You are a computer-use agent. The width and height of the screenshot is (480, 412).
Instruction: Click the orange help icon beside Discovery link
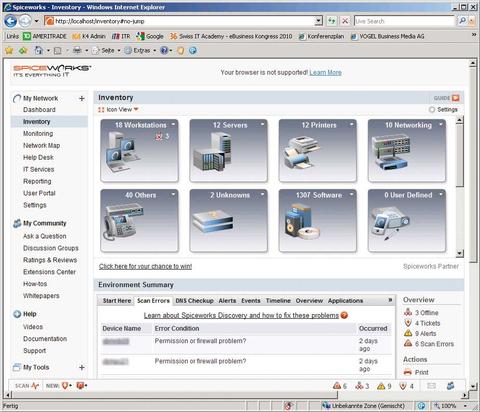point(344,315)
